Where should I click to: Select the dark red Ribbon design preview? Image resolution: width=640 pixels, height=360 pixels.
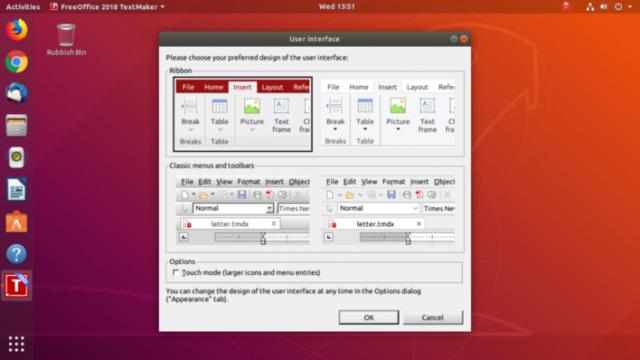pos(243,114)
